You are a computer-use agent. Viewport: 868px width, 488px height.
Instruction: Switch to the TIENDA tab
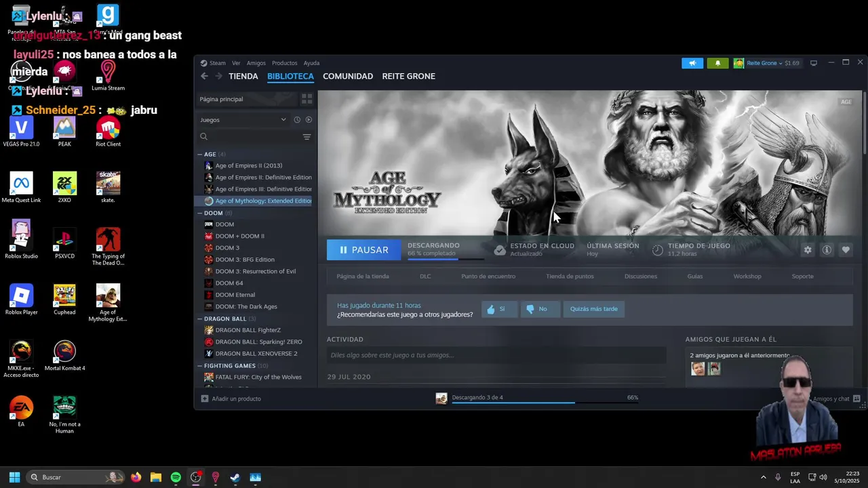click(x=243, y=76)
